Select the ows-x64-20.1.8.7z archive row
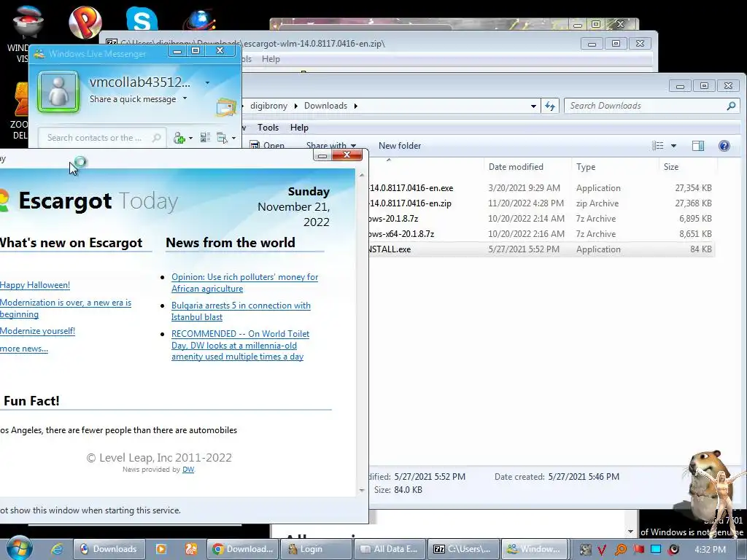747x560 pixels. point(541,234)
